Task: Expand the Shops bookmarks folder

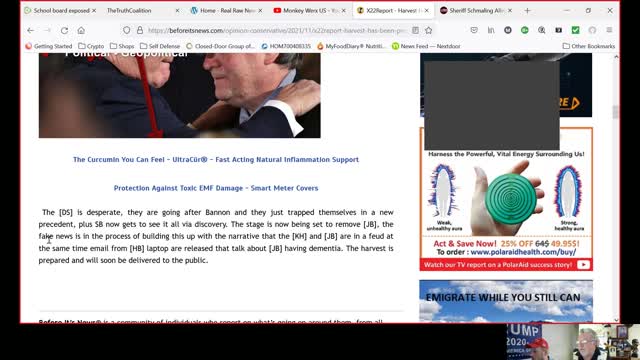Action: [x=122, y=46]
